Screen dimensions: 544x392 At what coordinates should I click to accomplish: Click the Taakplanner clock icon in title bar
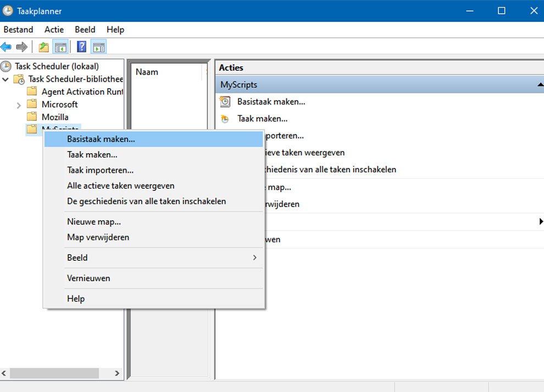(8, 11)
